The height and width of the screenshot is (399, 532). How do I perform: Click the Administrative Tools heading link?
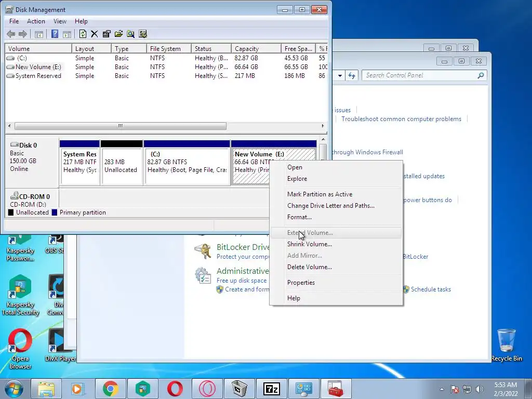coord(243,271)
